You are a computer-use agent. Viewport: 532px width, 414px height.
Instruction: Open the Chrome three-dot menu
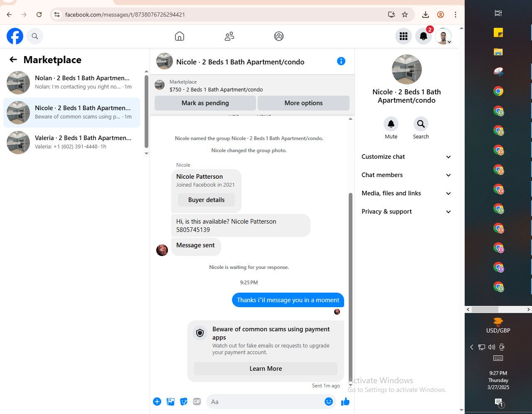pyautogui.click(x=456, y=15)
